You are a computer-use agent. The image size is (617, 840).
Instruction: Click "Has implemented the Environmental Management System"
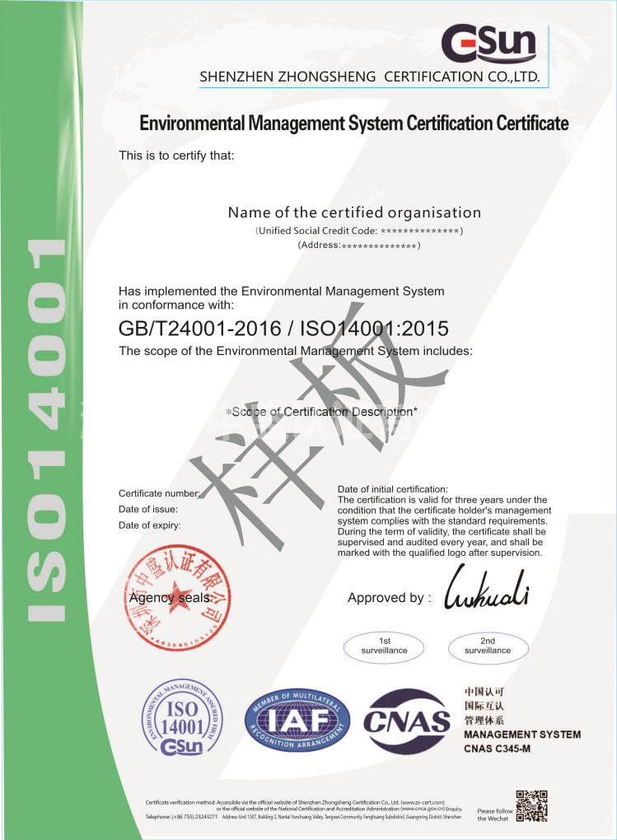click(282, 292)
